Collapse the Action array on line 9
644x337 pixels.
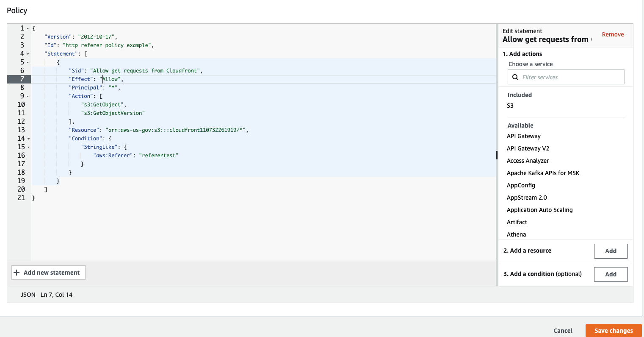coord(28,96)
